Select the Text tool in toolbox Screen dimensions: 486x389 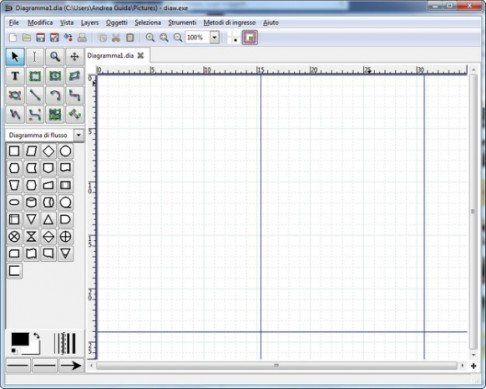click(x=15, y=76)
